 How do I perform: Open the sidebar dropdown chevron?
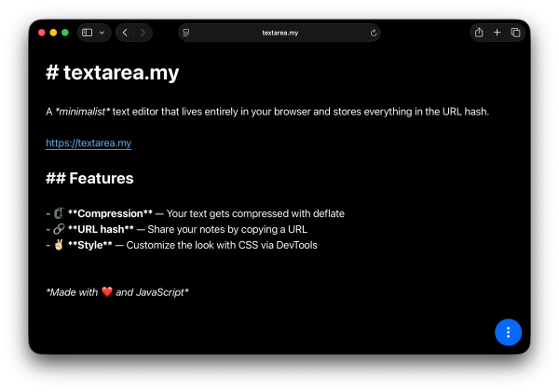(102, 33)
